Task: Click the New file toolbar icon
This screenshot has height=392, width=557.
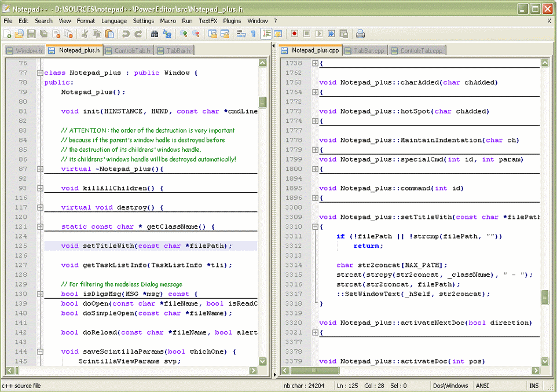Action: coord(8,34)
